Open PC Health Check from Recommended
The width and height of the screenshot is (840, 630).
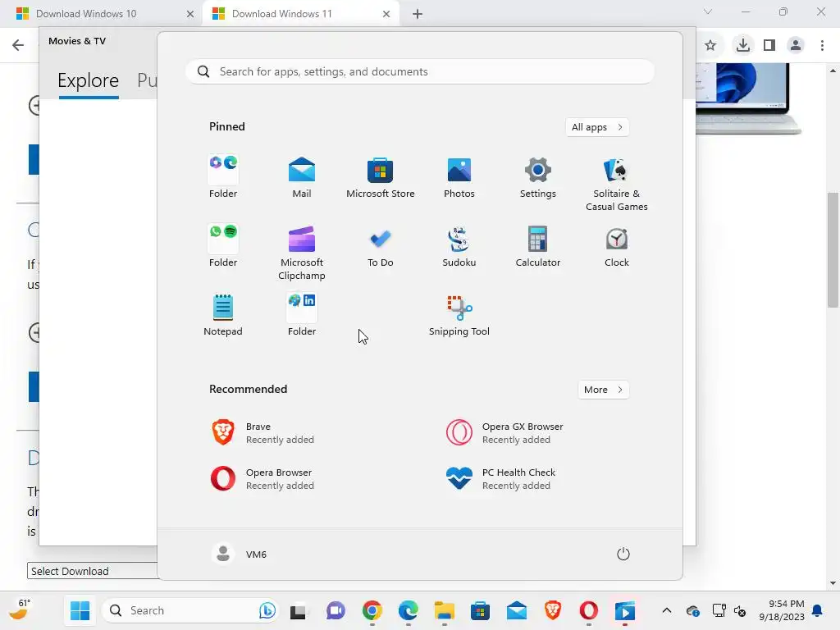503,478
